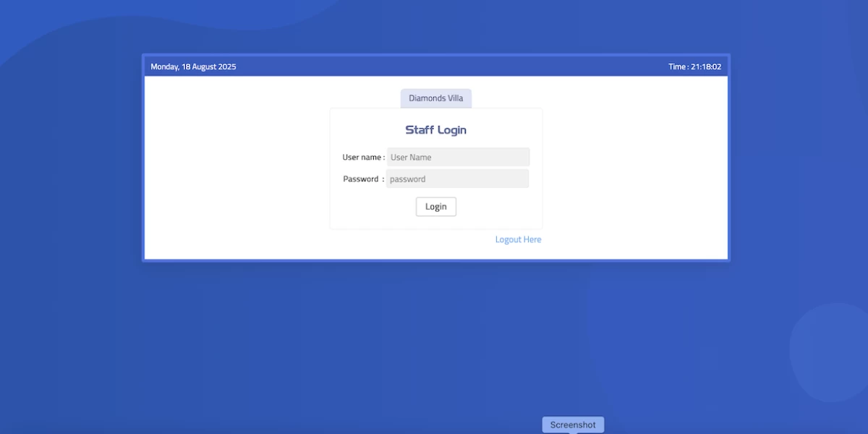Follow the Logout Here link

[x=518, y=239]
